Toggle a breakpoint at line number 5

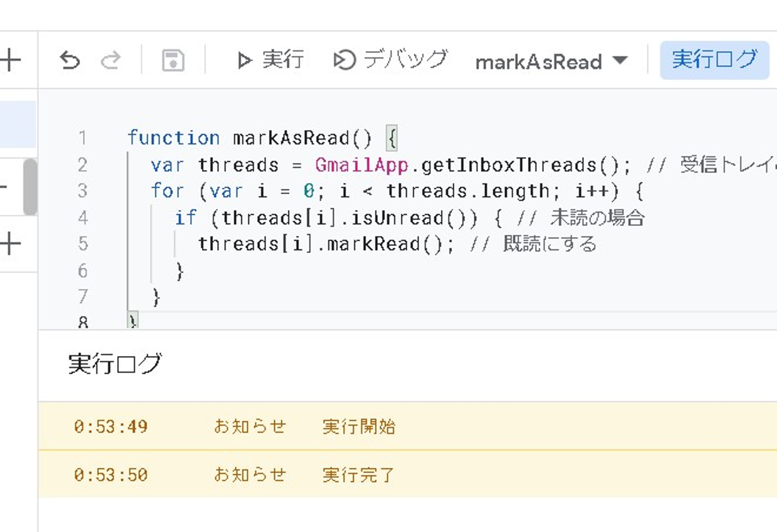tap(83, 244)
